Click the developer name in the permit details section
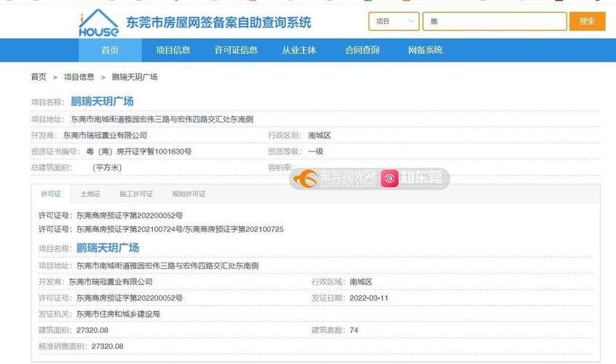Image resolution: width=616 pixels, height=364 pixels. [111, 282]
